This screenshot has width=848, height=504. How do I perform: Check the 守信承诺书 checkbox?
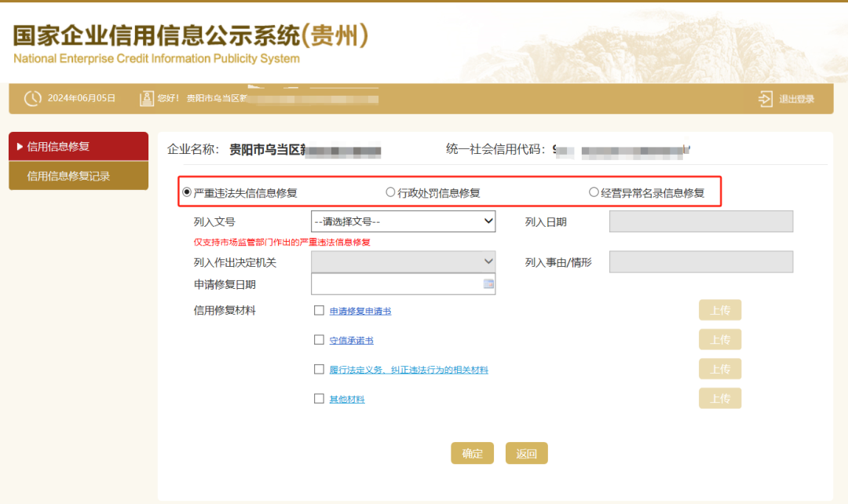point(319,340)
